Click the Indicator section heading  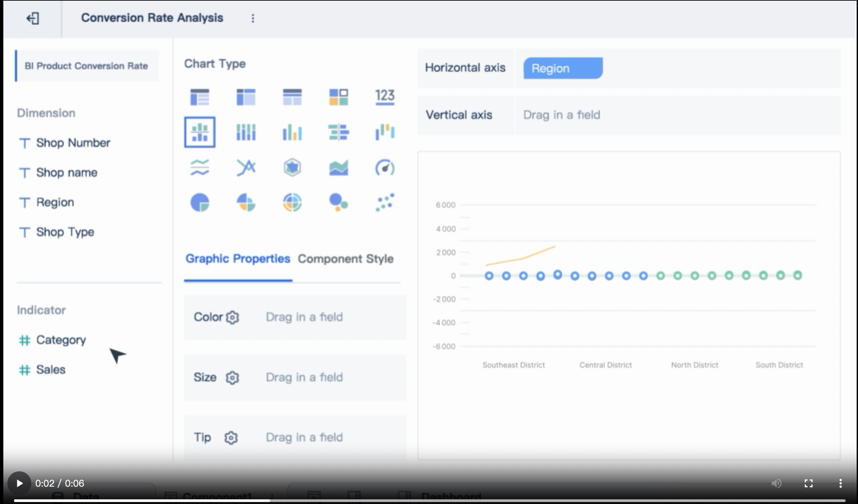(x=42, y=310)
